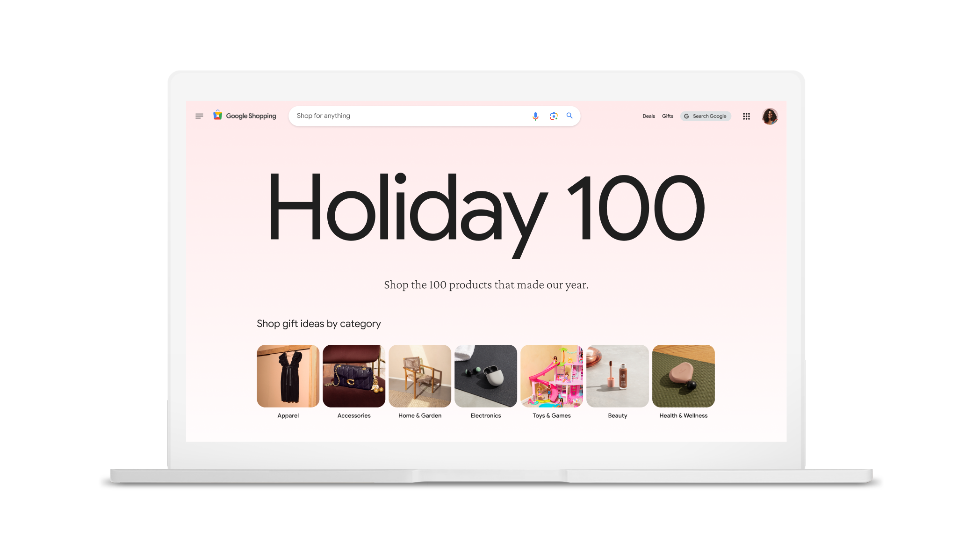Open the Deals page
This screenshot has height=553, width=980.
[648, 116]
